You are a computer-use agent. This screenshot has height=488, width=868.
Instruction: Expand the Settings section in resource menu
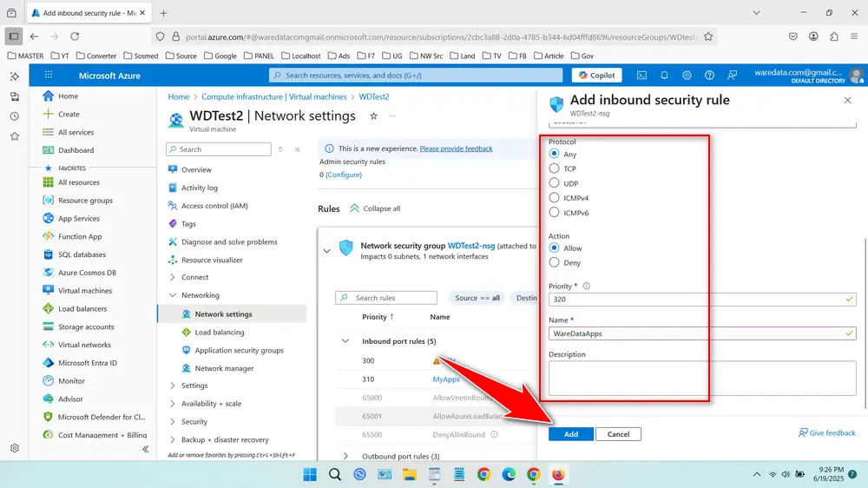point(172,386)
